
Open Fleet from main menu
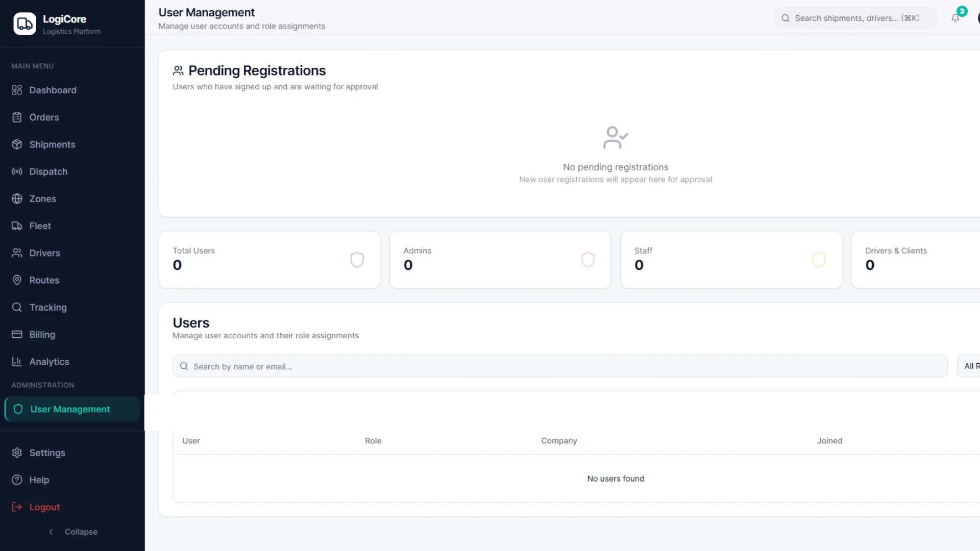[x=72, y=226]
